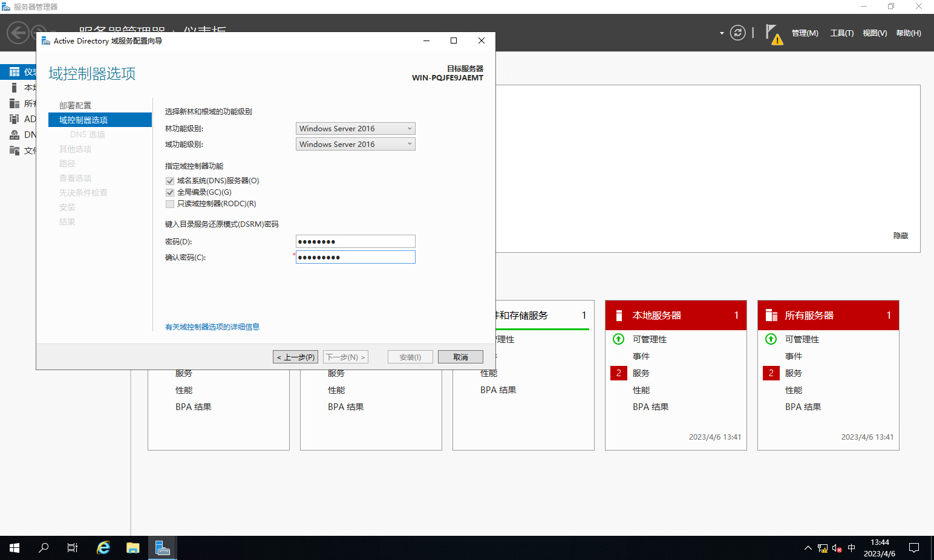Image resolution: width=934 pixels, height=560 pixels.
Task: Click the Windows Start button
Action: coord(15,548)
